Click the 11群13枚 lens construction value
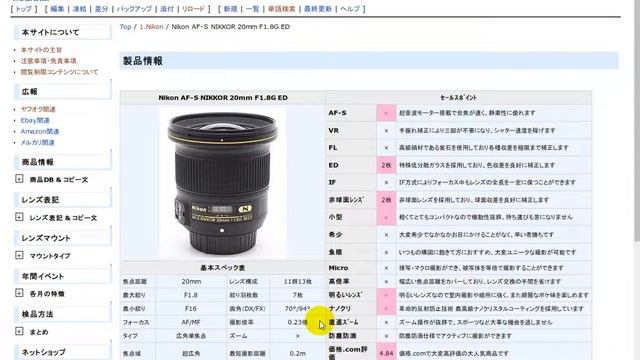This screenshot has height=360, width=640. click(x=298, y=282)
